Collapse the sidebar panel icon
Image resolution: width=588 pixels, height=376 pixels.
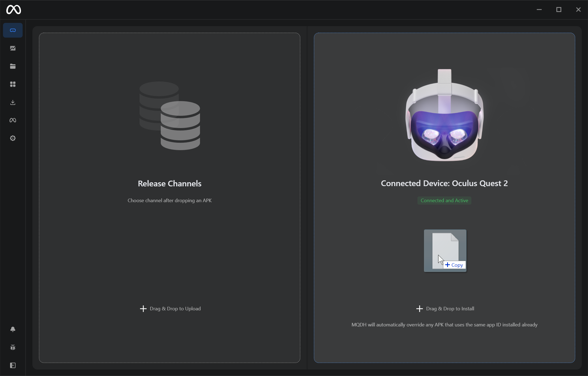[x=13, y=365]
